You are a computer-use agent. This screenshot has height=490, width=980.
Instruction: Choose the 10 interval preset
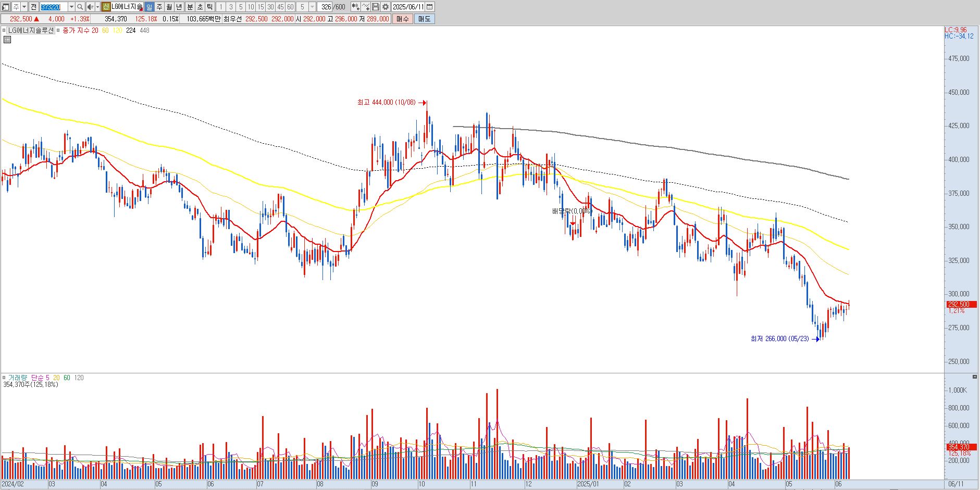[251, 7]
